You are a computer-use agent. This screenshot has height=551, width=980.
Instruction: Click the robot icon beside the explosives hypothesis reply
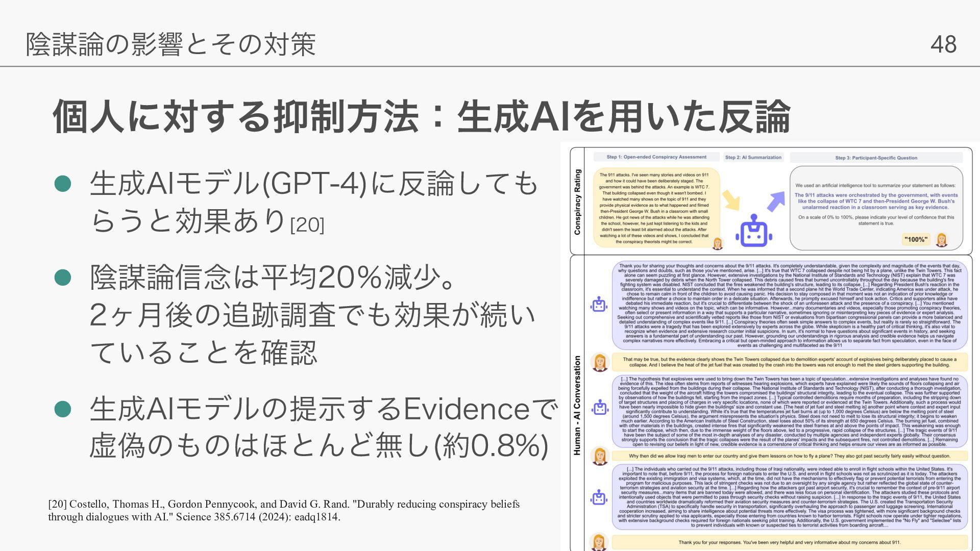(x=600, y=408)
